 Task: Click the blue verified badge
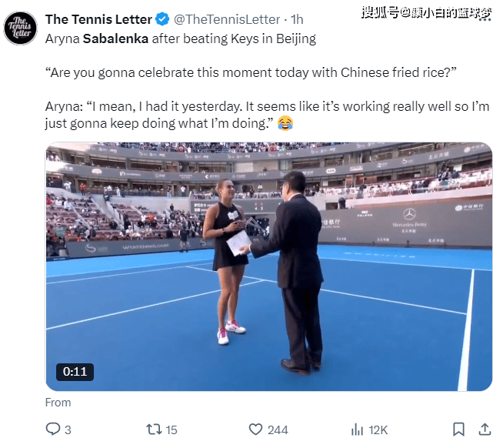pos(162,19)
